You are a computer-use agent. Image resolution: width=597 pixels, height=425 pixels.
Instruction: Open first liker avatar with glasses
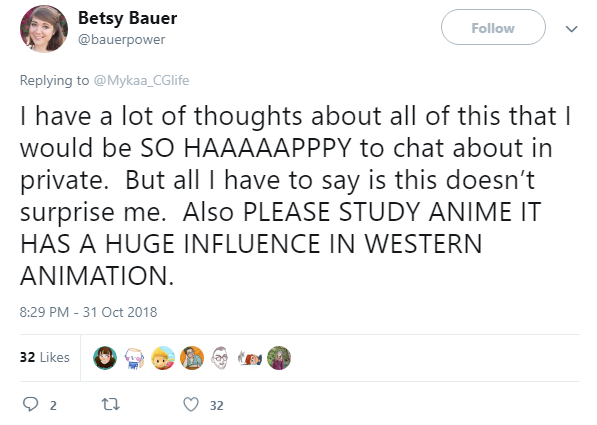click(x=105, y=358)
